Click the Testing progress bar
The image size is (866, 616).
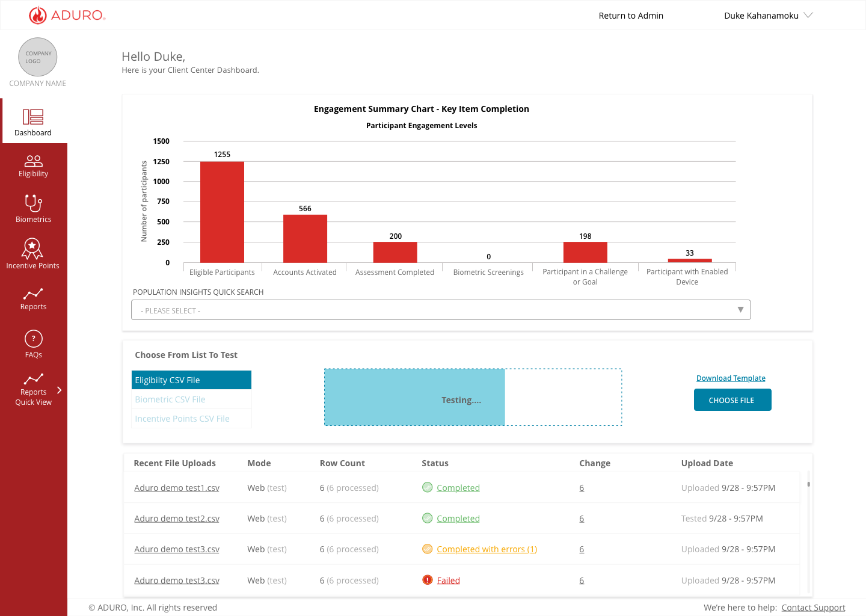click(x=473, y=397)
